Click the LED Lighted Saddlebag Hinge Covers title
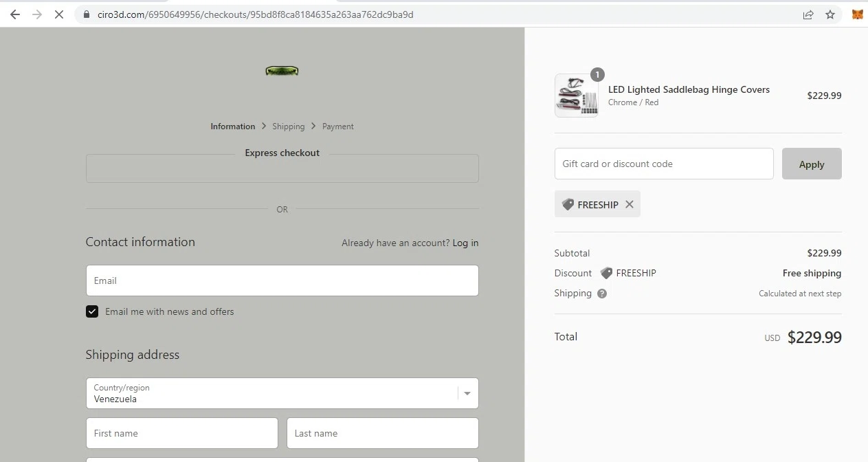The height and width of the screenshot is (462, 868). (689, 89)
